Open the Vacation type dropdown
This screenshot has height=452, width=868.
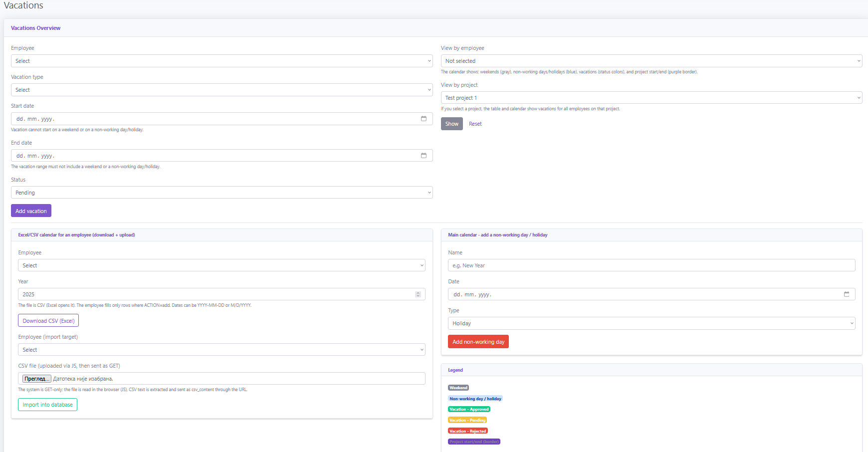[221, 90]
